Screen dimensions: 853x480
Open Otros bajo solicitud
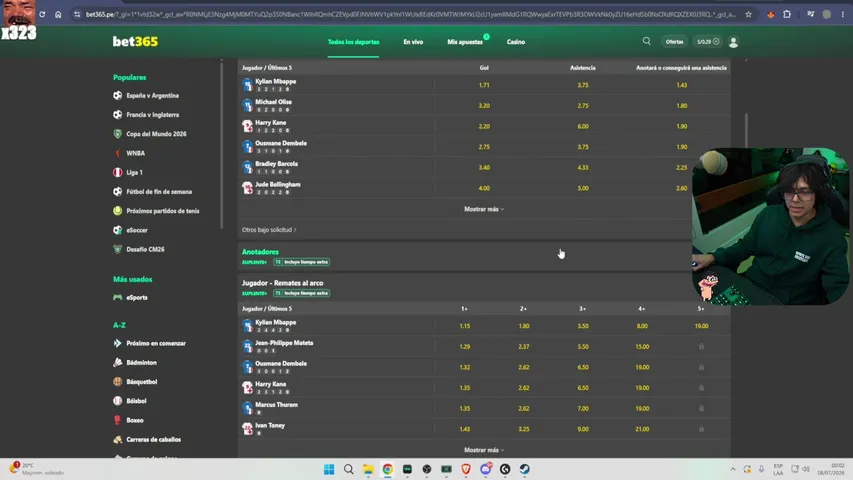point(269,230)
